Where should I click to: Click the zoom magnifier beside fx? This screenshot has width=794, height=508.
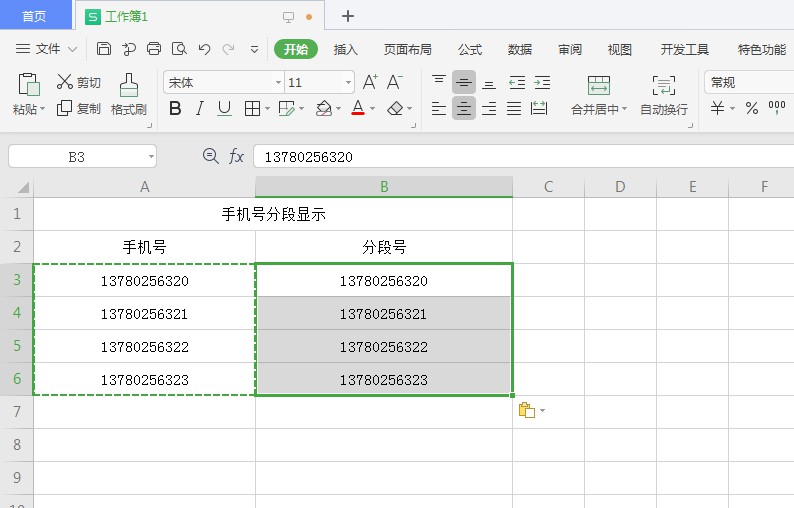[211, 156]
